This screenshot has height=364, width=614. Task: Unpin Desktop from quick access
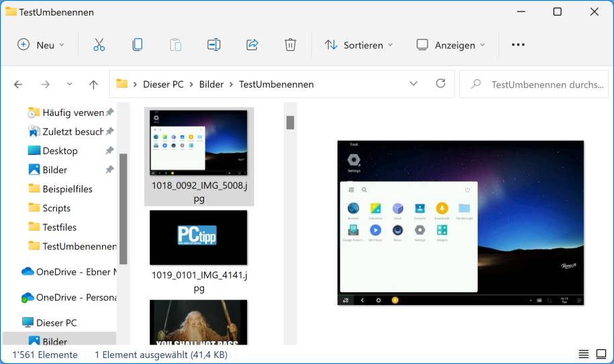pyautogui.click(x=109, y=151)
